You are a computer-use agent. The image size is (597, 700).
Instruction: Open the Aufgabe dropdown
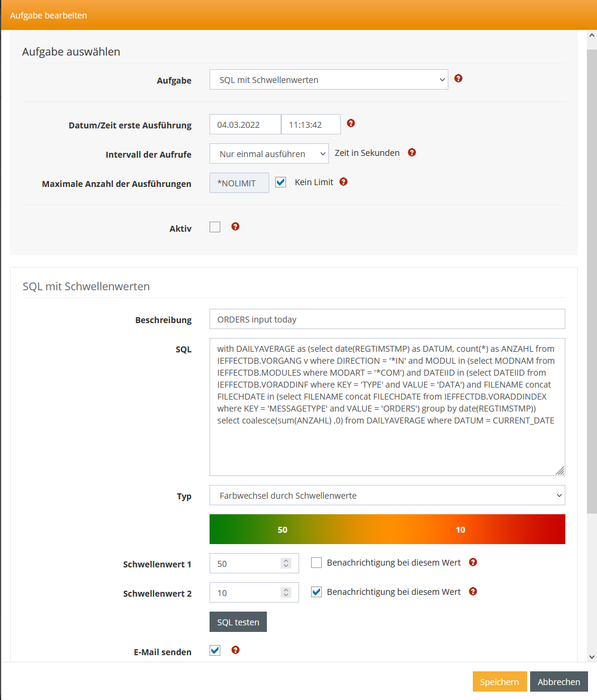[x=328, y=79]
